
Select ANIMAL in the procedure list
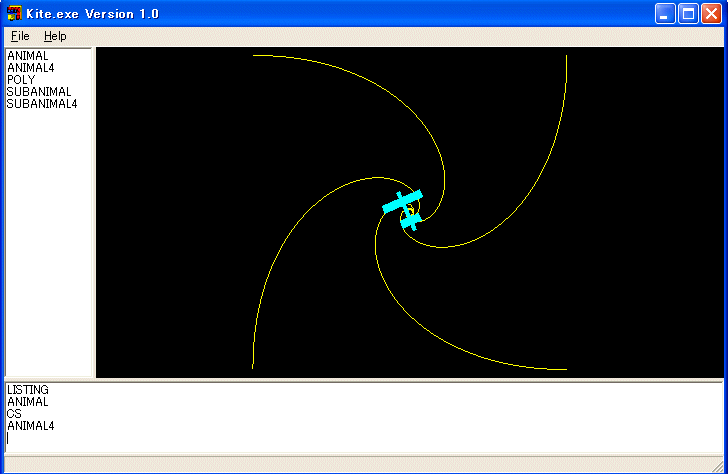coord(27,56)
